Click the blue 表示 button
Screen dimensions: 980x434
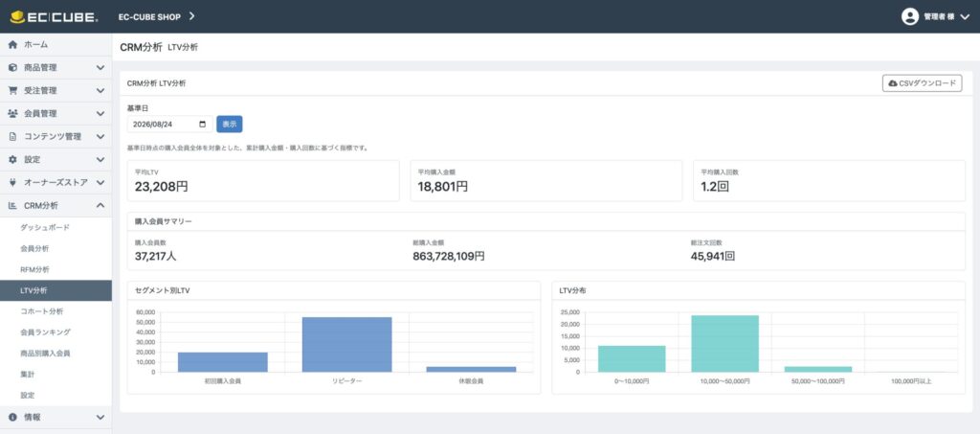(230, 125)
